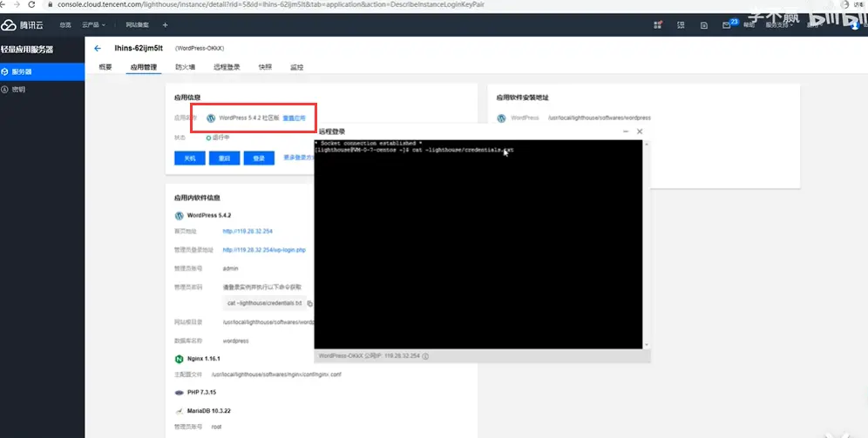Select 服务器 in the left sidebar
This screenshot has height=438, width=868.
42,72
